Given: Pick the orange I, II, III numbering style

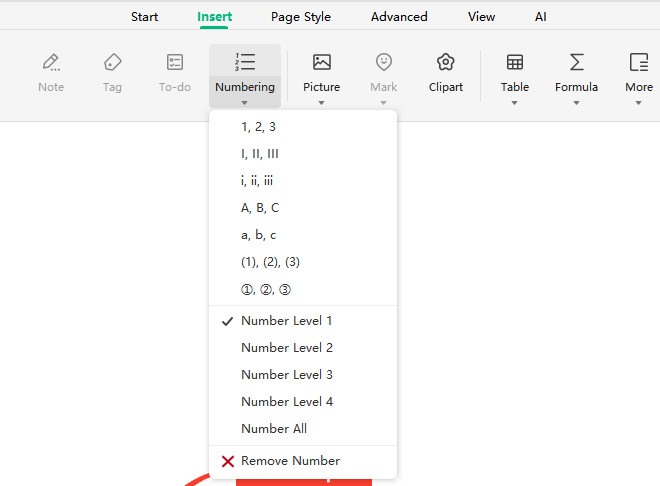Looking at the screenshot, I should click(x=260, y=154).
